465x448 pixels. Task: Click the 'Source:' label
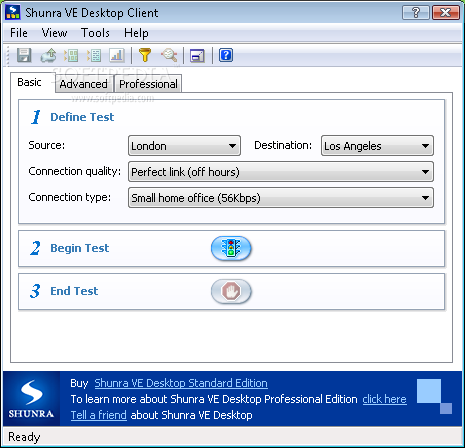point(47,145)
